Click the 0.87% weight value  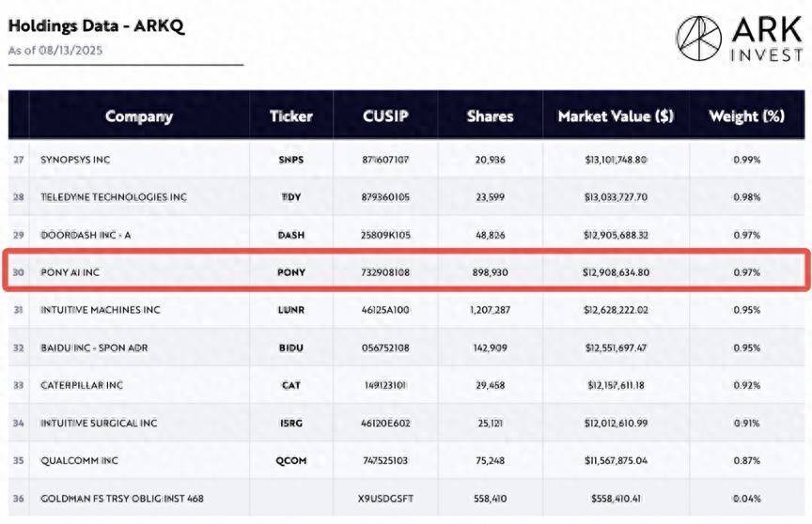coord(747,460)
